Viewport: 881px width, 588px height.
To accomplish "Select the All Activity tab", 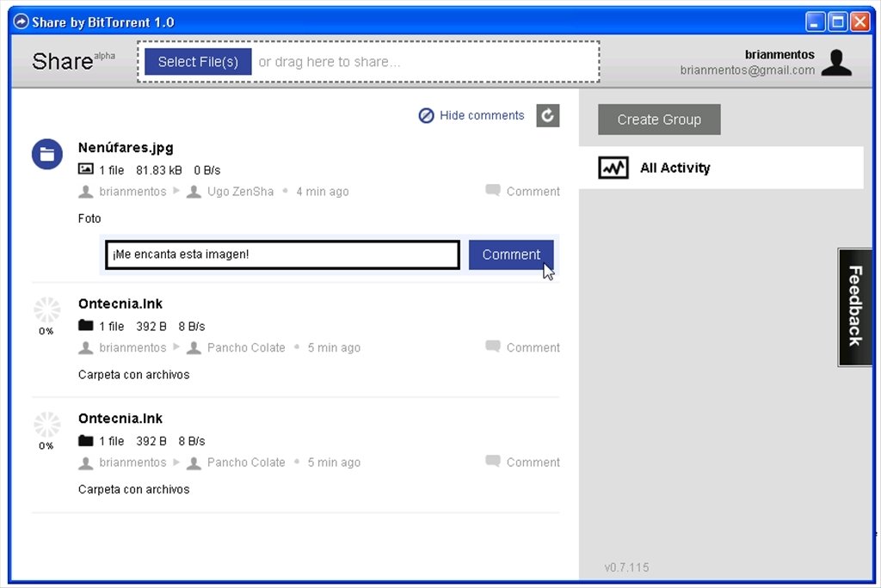I will click(x=721, y=168).
